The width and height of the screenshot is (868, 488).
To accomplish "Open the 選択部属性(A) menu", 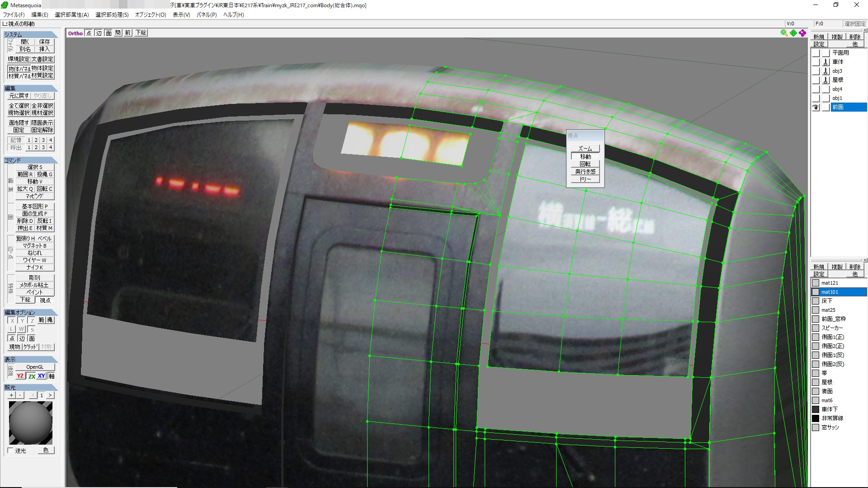I will pyautogui.click(x=72, y=15).
